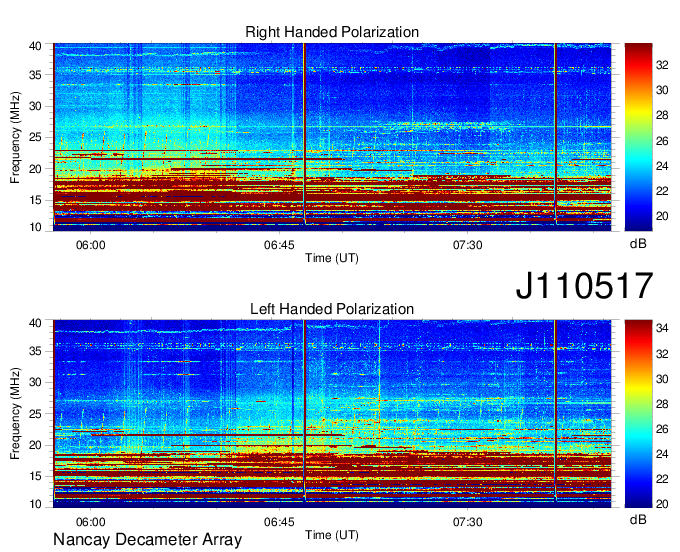
Task: Click the "28" value on the Right Handed colorbar
Action: pos(662,115)
